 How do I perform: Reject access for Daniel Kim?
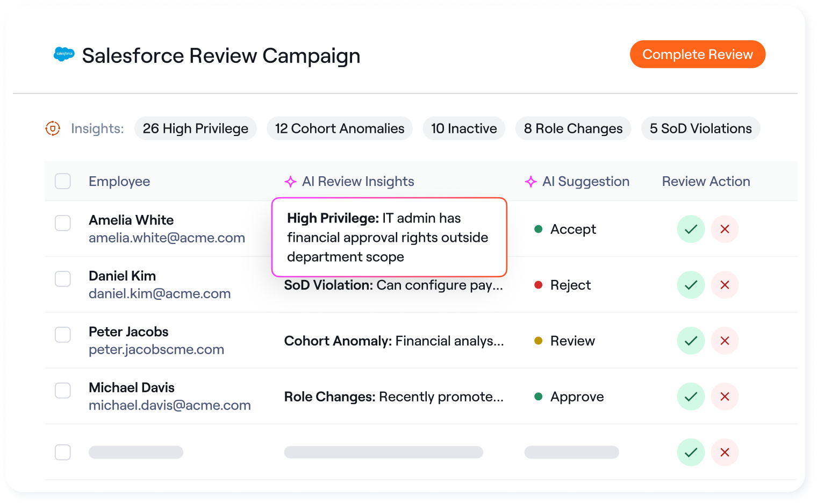725,285
